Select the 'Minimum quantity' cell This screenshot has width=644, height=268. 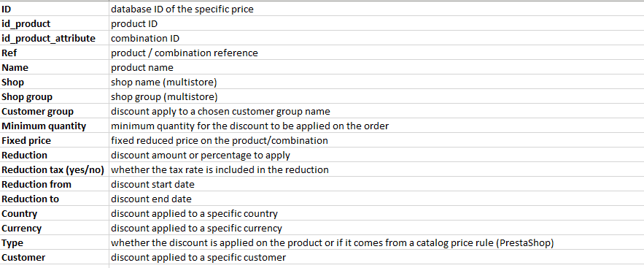pos(54,126)
